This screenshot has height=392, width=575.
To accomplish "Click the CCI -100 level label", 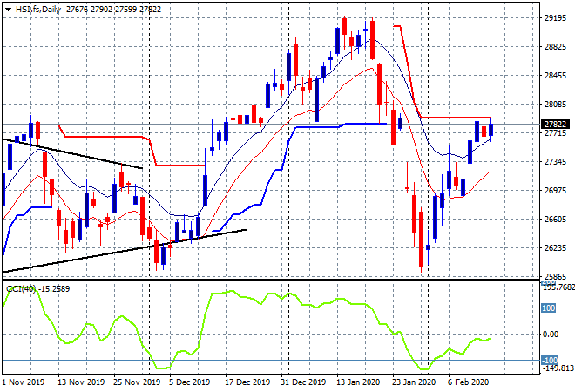I will click(550, 360).
